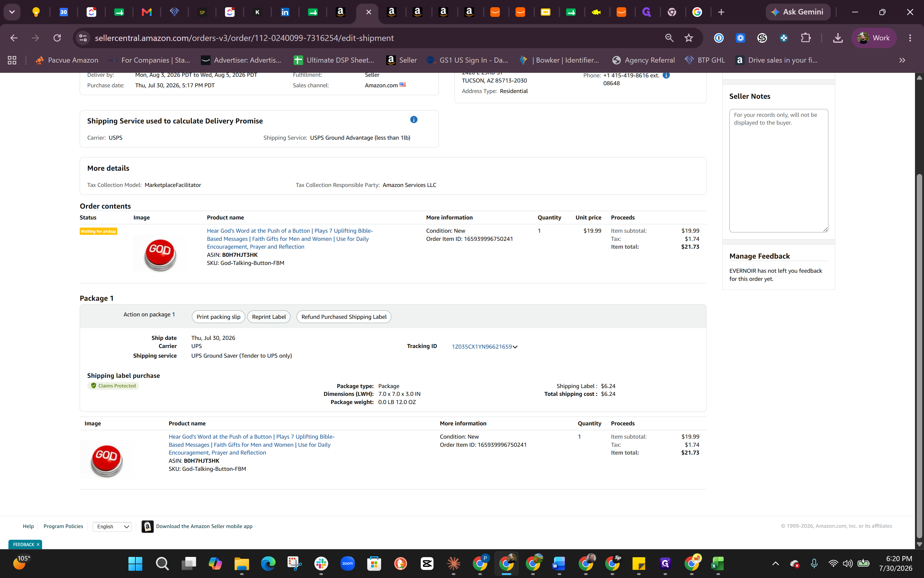Bookmark this page with the star icon

[689, 38]
